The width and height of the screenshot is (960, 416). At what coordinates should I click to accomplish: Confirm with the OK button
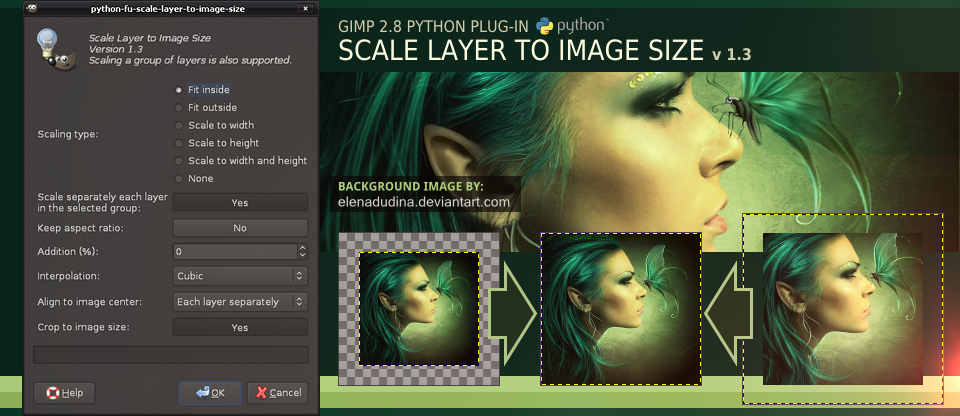click(x=210, y=393)
